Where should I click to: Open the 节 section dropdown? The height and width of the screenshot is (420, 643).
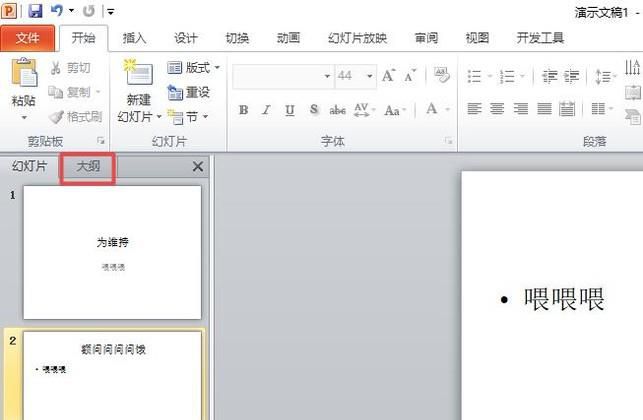pyautogui.click(x=188, y=117)
